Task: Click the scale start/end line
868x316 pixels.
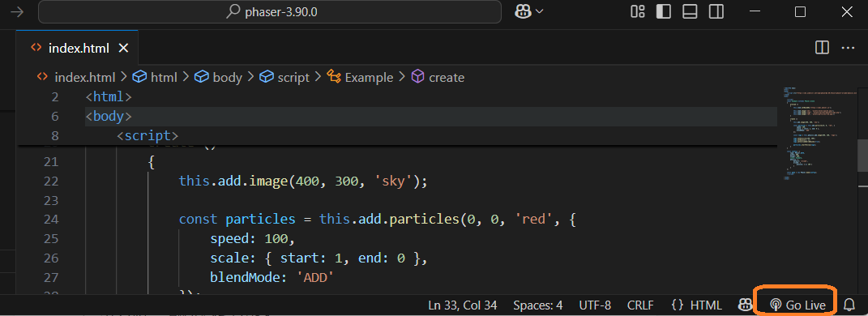Action: click(x=319, y=258)
